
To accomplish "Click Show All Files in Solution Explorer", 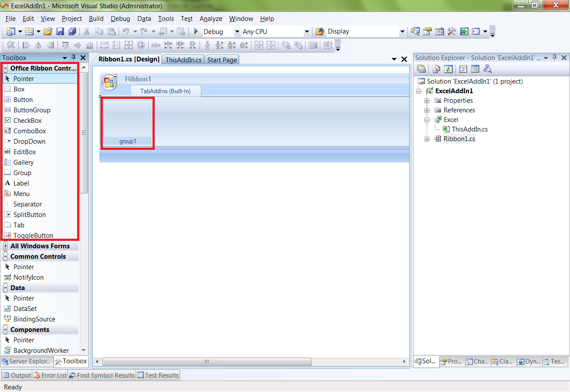I will [x=436, y=69].
